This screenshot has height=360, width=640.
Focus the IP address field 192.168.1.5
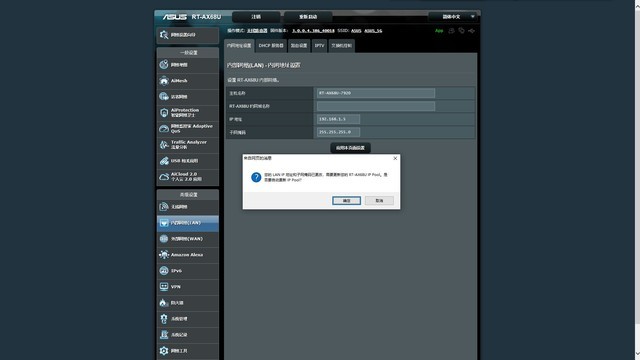coord(338,119)
